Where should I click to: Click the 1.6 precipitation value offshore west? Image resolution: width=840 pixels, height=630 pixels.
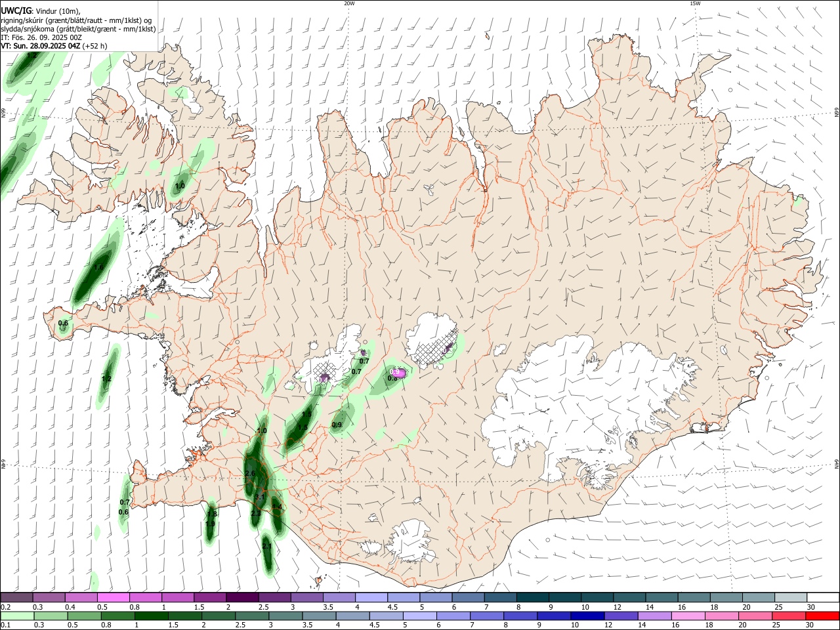click(98, 267)
